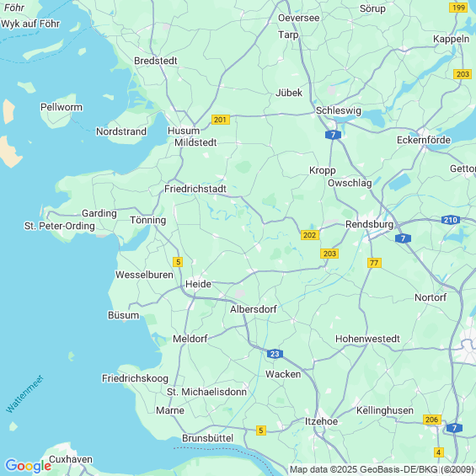
Task: Select the Brunsbüttel town label
Action: point(208,438)
